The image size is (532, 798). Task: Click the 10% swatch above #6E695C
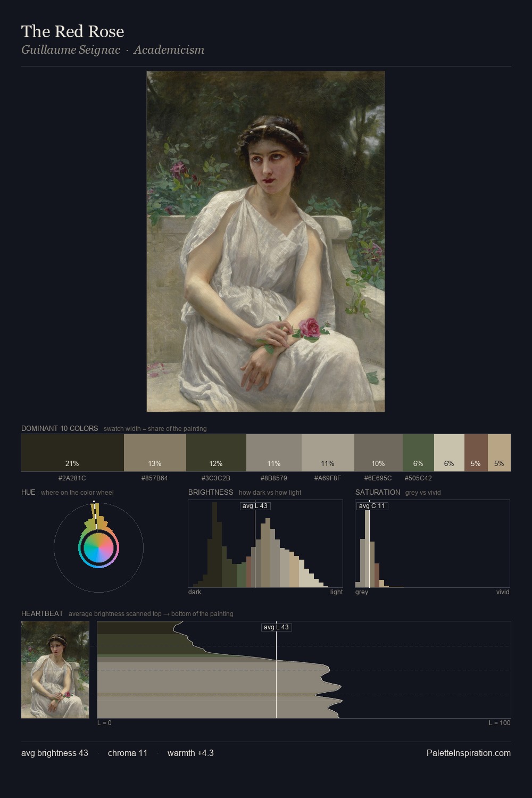point(378,453)
